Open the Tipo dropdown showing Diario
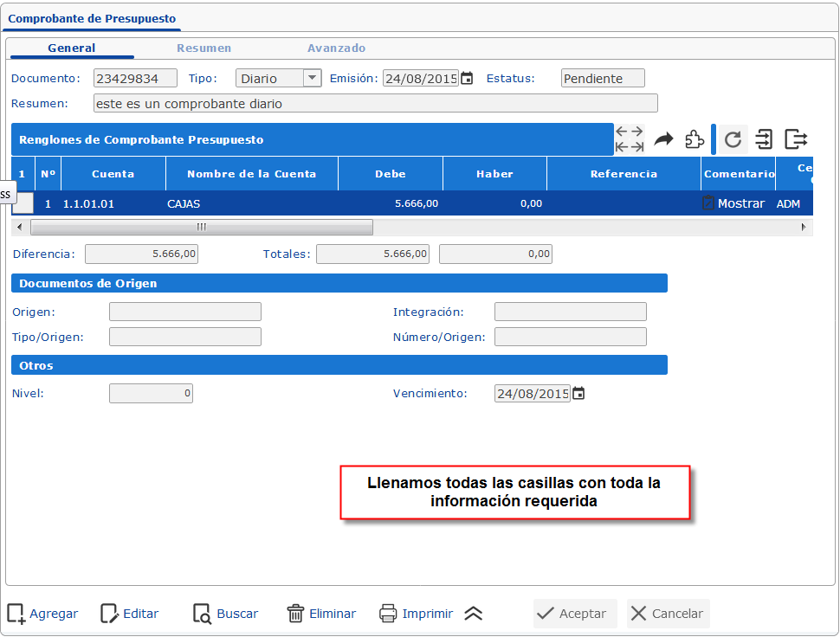840x637 pixels. 313,77
